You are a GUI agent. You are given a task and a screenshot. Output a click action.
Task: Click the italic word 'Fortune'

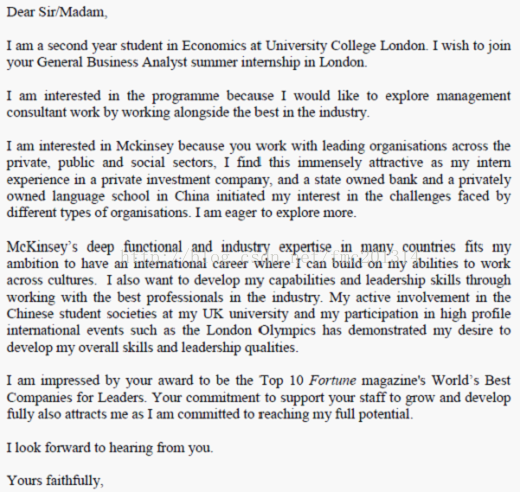click(333, 381)
